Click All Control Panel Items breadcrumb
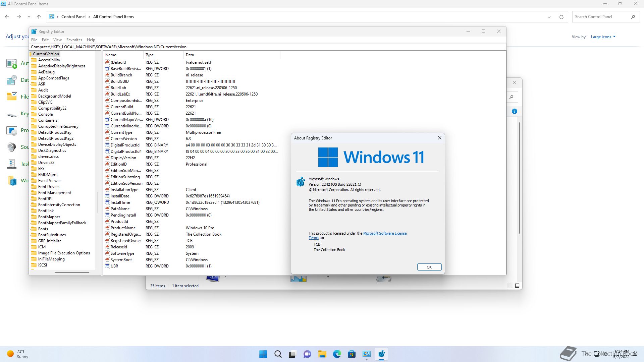 coord(113,17)
